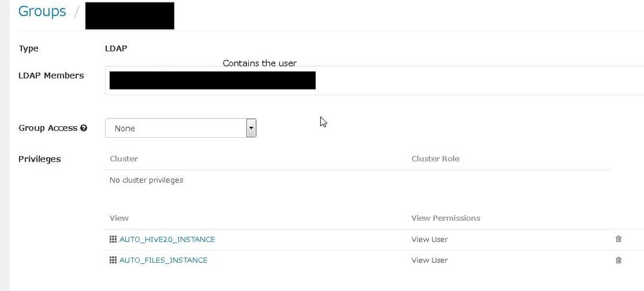Click the View column header
The width and height of the screenshot is (644, 291).
(x=119, y=218)
